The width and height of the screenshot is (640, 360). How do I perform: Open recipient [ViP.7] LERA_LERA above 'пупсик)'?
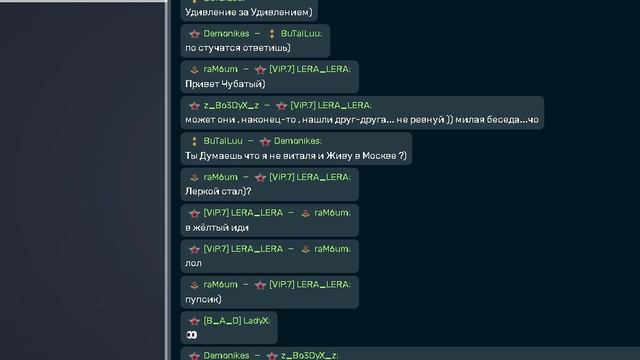point(310,284)
